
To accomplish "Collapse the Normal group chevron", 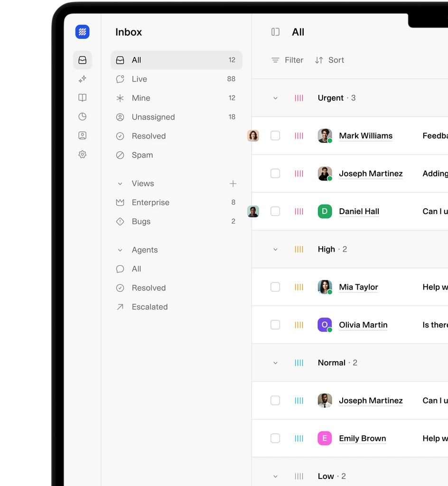I will coord(275,363).
